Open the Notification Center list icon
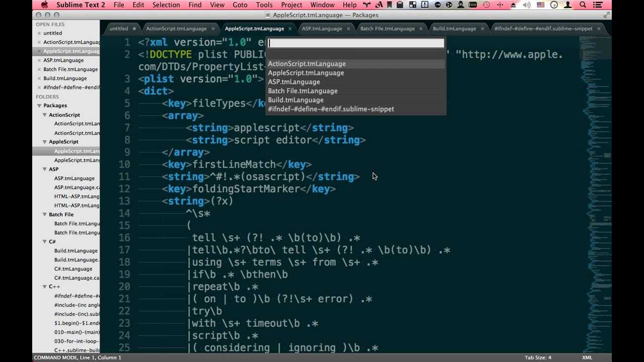Image resolution: width=644 pixels, height=362 pixels. click(598, 5)
